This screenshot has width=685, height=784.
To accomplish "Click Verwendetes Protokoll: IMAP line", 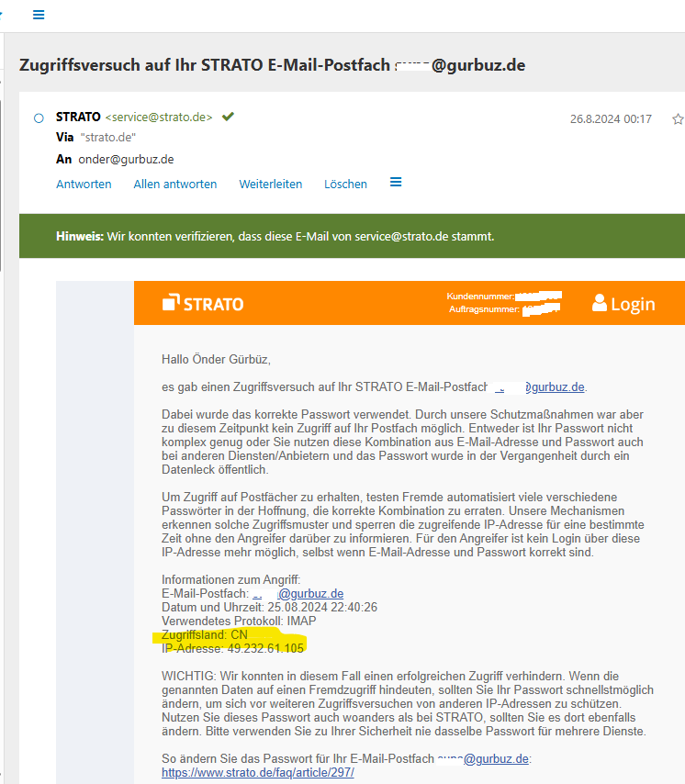I will pos(239,621).
